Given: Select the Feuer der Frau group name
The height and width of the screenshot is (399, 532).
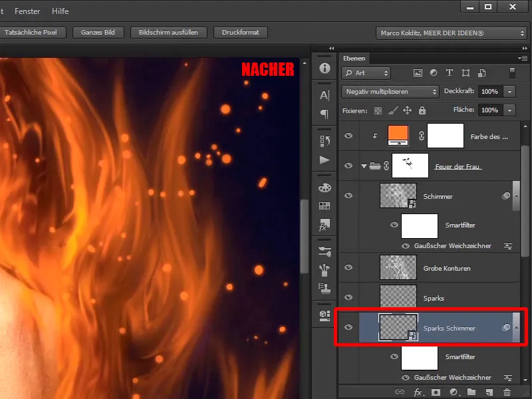Looking at the screenshot, I should tap(458, 167).
